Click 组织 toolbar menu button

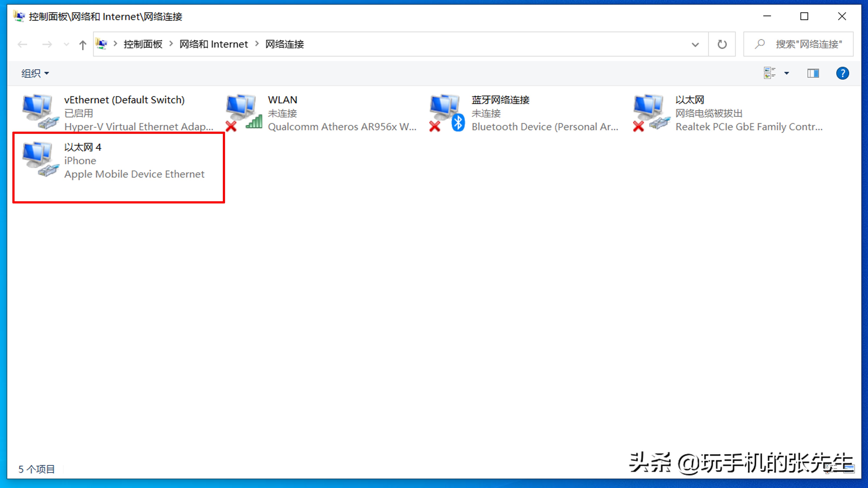34,73
